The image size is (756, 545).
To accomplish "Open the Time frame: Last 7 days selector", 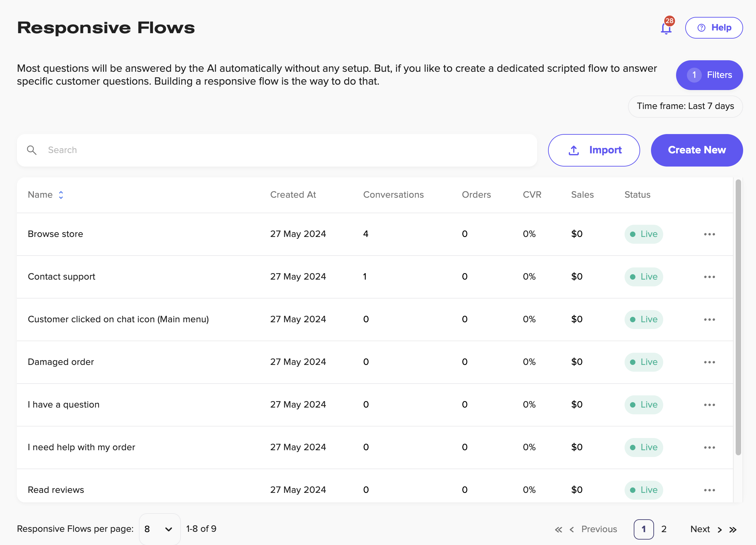I will [x=685, y=106].
